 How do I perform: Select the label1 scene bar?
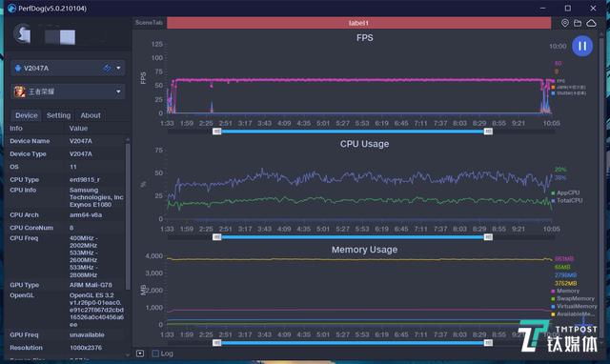(x=358, y=23)
